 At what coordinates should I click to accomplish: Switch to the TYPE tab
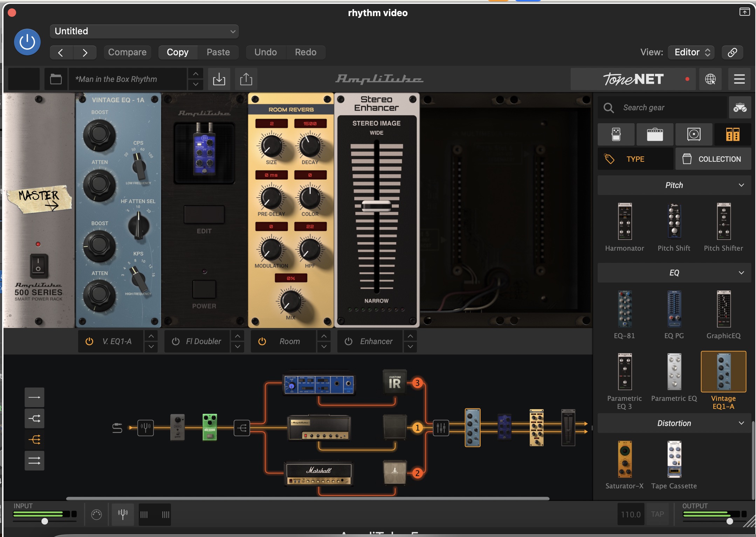tap(635, 159)
